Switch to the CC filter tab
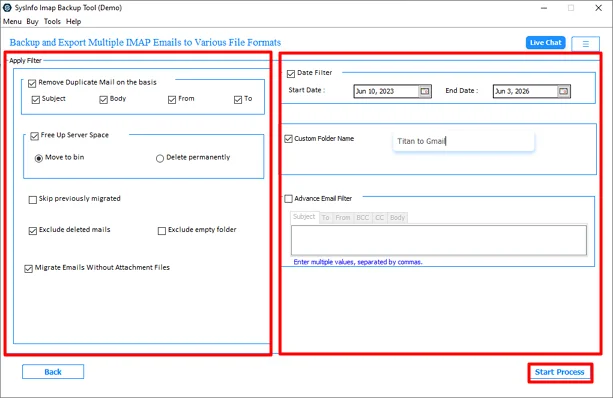This screenshot has height=398, width=613. tap(380, 217)
